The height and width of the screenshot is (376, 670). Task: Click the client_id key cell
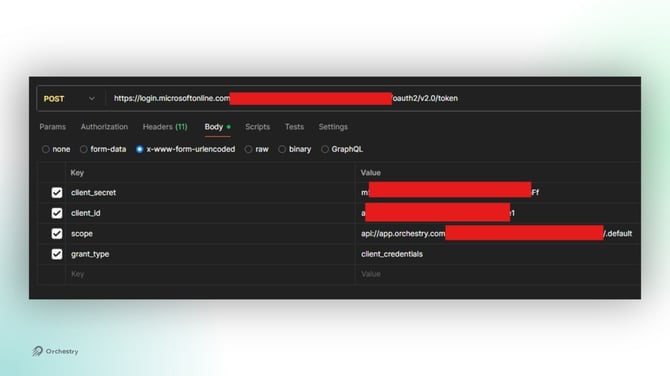coord(210,213)
